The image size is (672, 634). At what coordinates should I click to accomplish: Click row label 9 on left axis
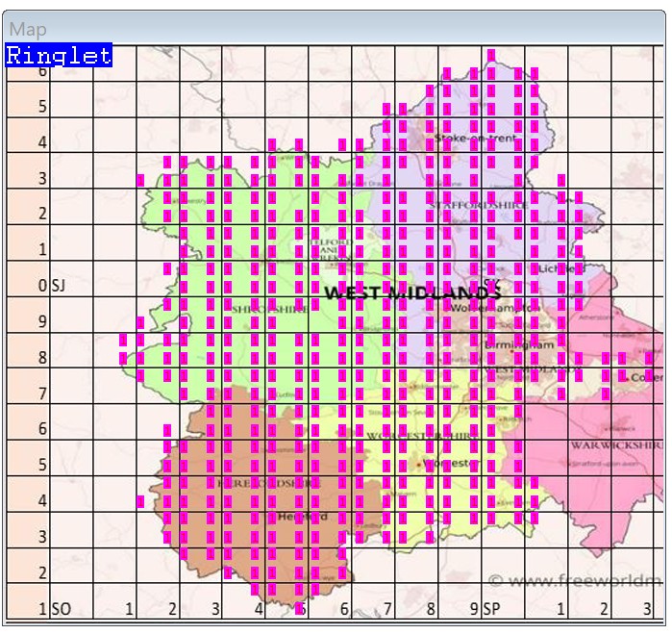43,322
